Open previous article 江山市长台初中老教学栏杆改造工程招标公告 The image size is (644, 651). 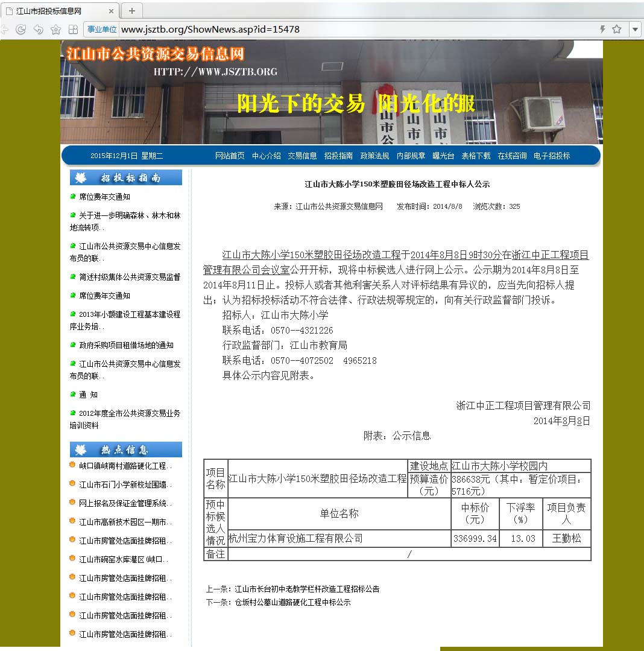307,589
